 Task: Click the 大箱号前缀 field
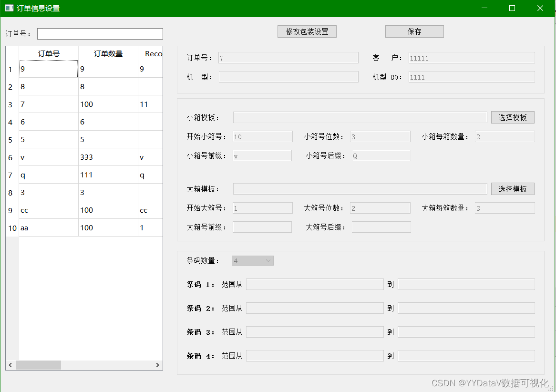pos(262,227)
